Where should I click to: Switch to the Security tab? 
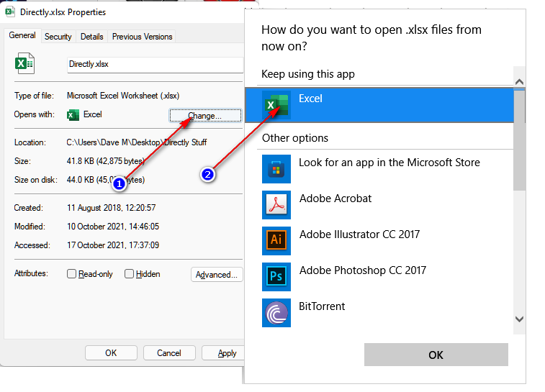pyautogui.click(x=58, y=37)
